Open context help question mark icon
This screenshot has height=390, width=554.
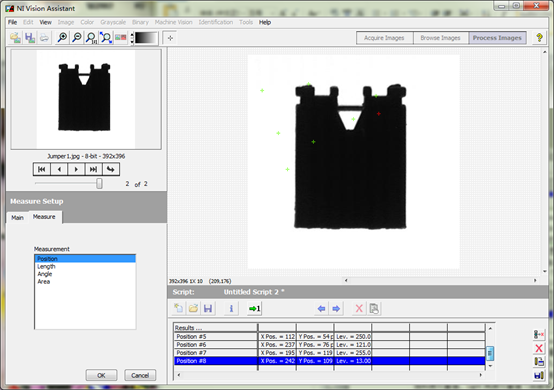(539, 37)
